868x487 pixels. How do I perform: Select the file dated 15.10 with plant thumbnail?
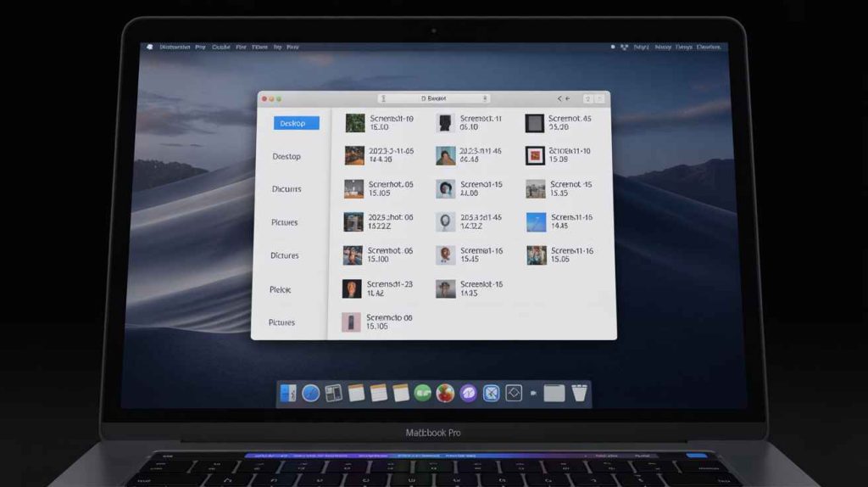[380, 123]
